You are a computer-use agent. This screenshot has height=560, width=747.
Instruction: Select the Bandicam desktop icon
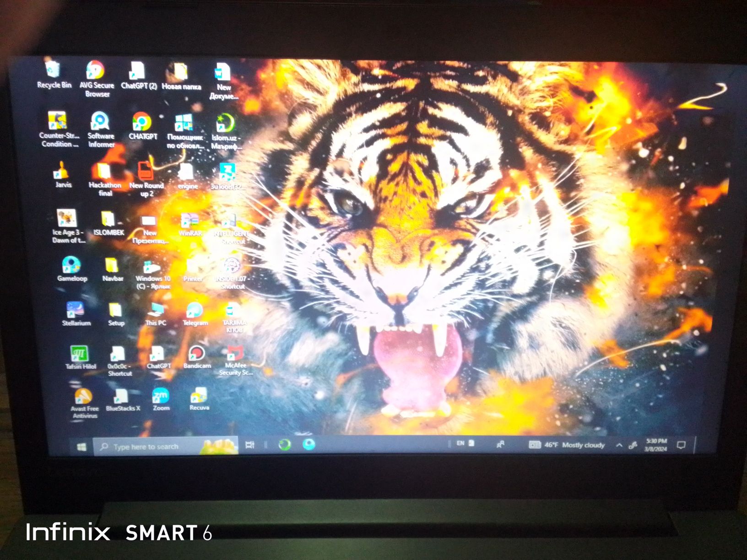pos(197,357)
